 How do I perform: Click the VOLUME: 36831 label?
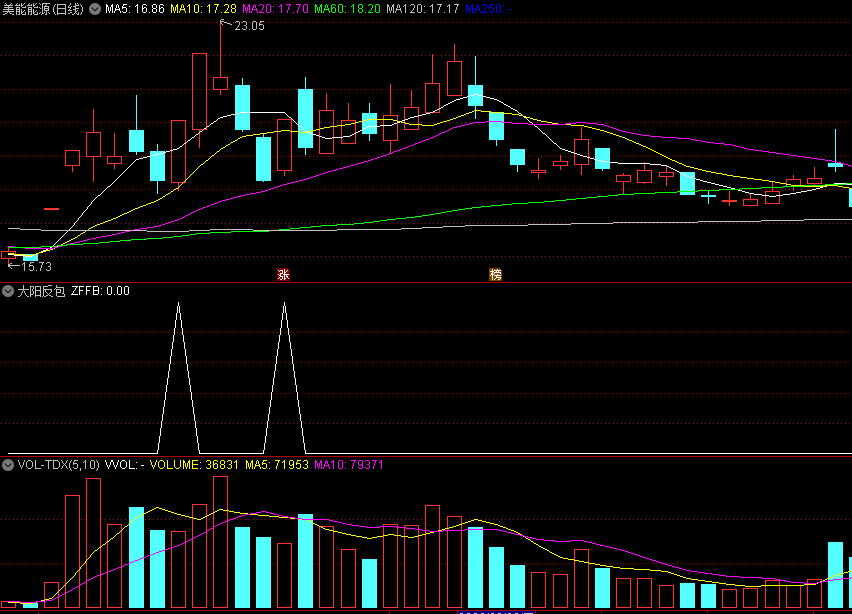[194, 465]
